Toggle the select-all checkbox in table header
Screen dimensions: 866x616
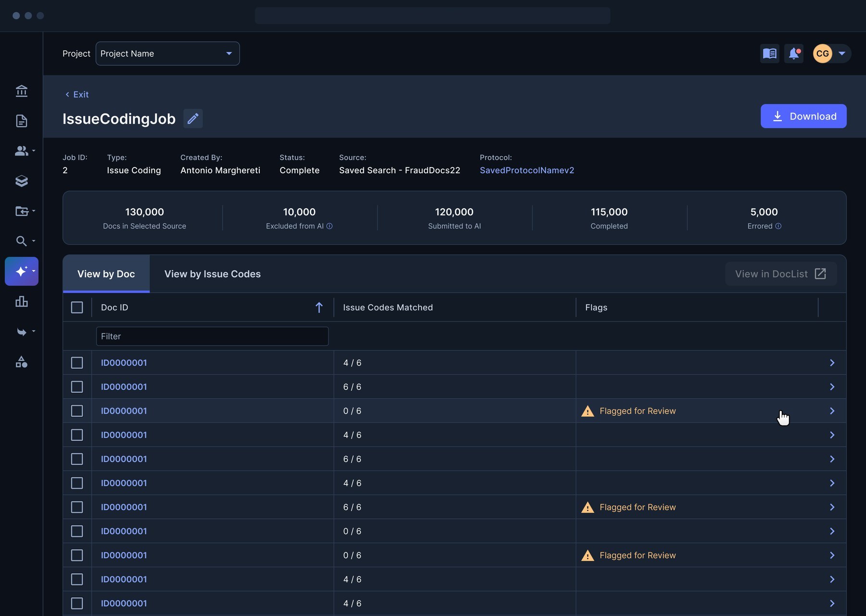77,308
